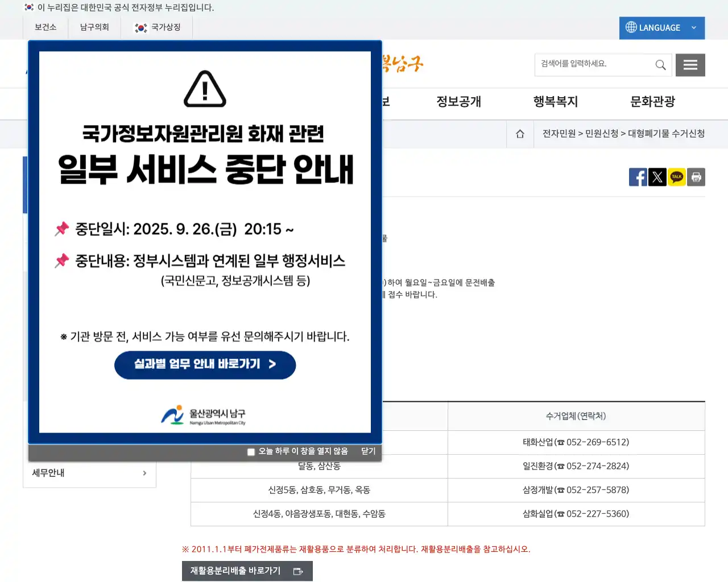Viewport: 728px width, 582px height.
Task: Open the 행복복지 main menu
Action: tap(556, 102)
